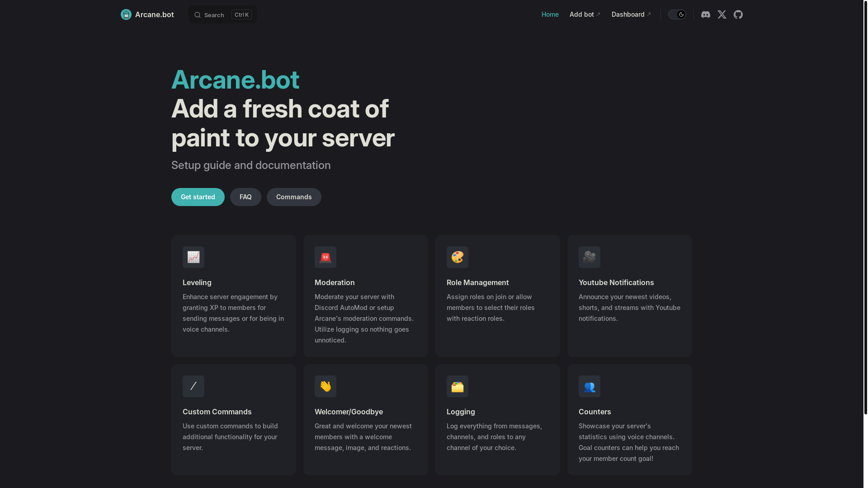Click the Youtube Notifications card title
The width and height of the screenshot is (868, 488).
click(616, 282)
